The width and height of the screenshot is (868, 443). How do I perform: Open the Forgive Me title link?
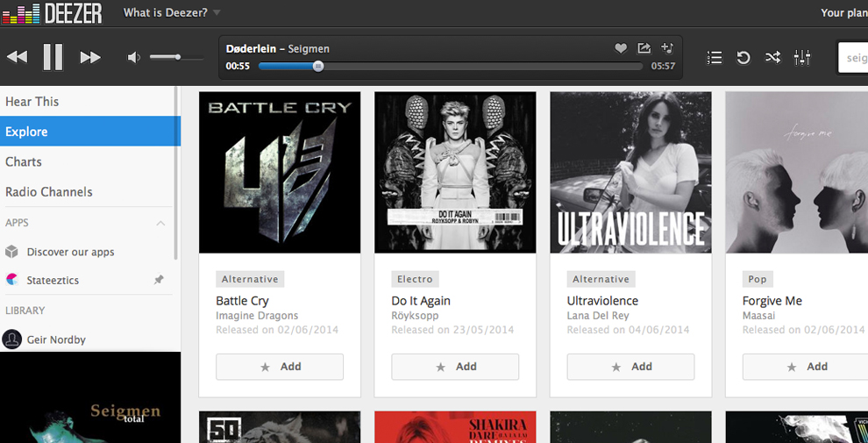point(772,301)
